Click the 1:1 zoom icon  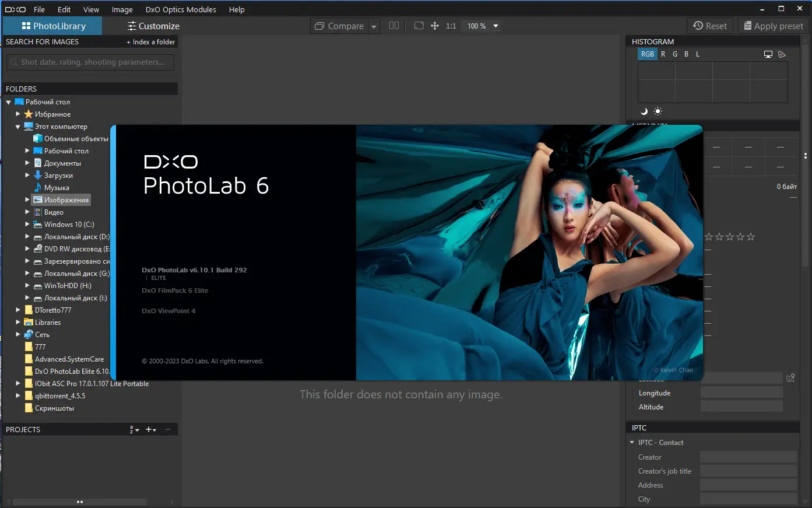pyautogui.click(x=451, y=26)
